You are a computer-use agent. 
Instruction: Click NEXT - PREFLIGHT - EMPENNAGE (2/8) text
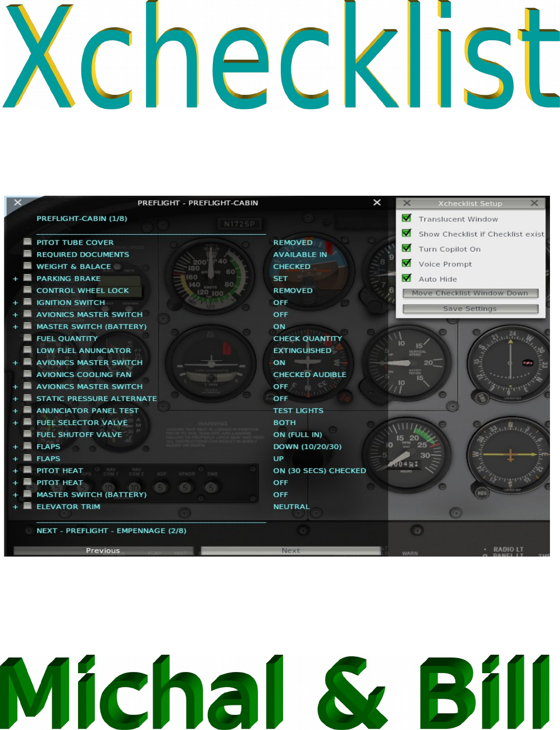111,531
